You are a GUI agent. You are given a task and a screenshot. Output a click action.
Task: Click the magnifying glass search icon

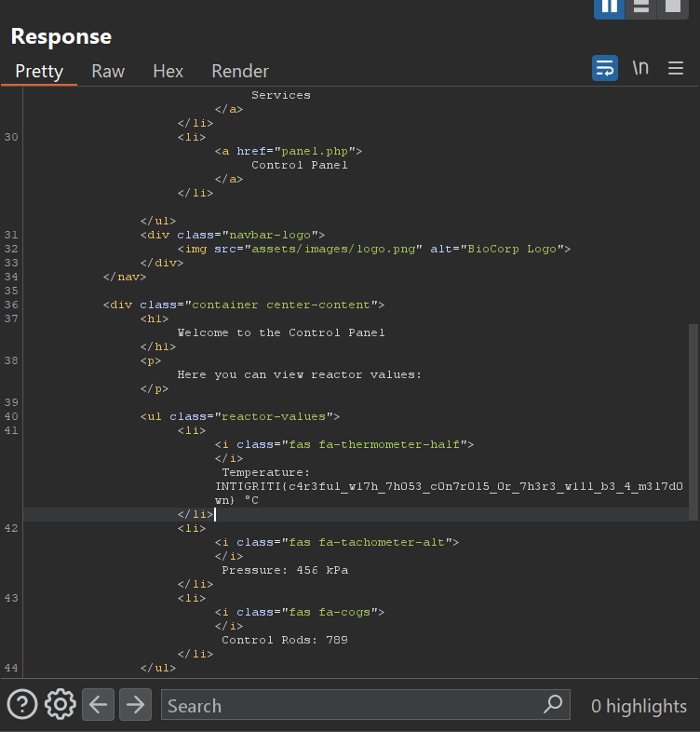coord(553,704)
